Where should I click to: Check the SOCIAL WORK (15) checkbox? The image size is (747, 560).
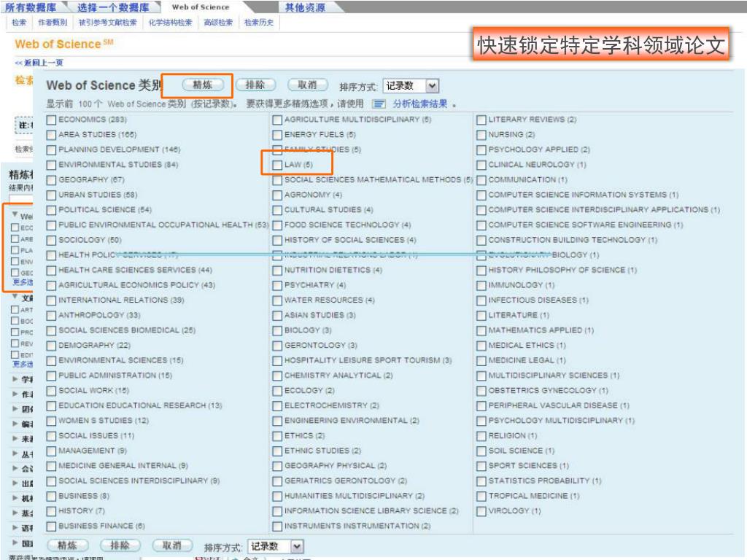click(x=52, y=391)
